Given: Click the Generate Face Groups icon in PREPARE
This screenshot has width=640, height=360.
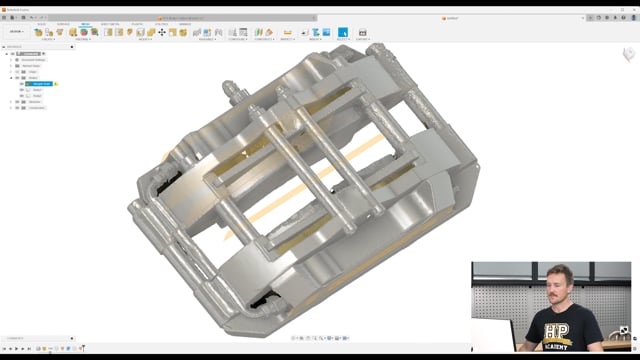Looking at the screenshot, I should pyautogui.click(x=73, y=32).
